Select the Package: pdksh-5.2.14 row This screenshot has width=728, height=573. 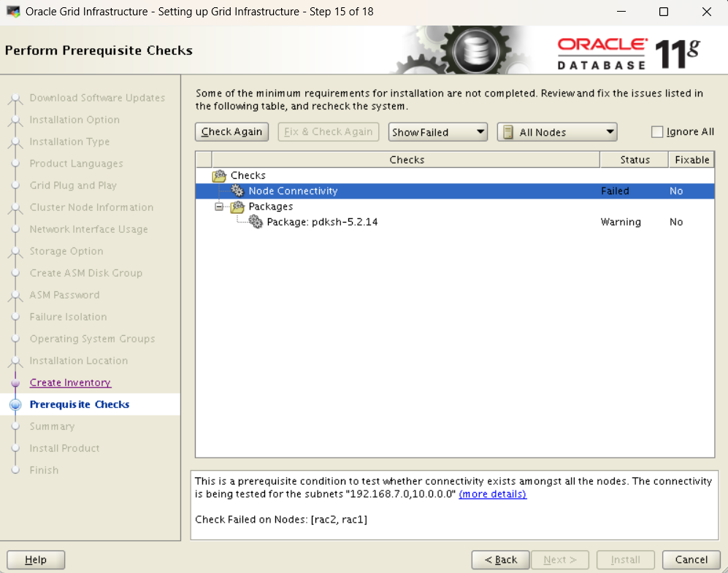(x=455, y=222)
